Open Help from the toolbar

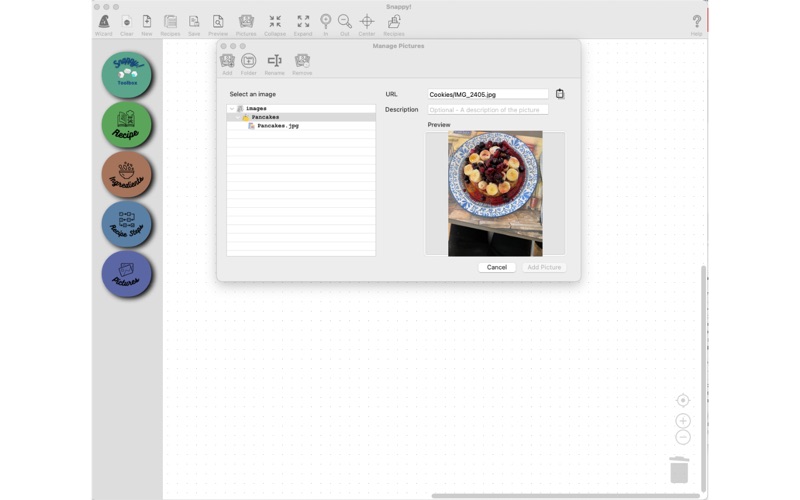tap(696, 22)
